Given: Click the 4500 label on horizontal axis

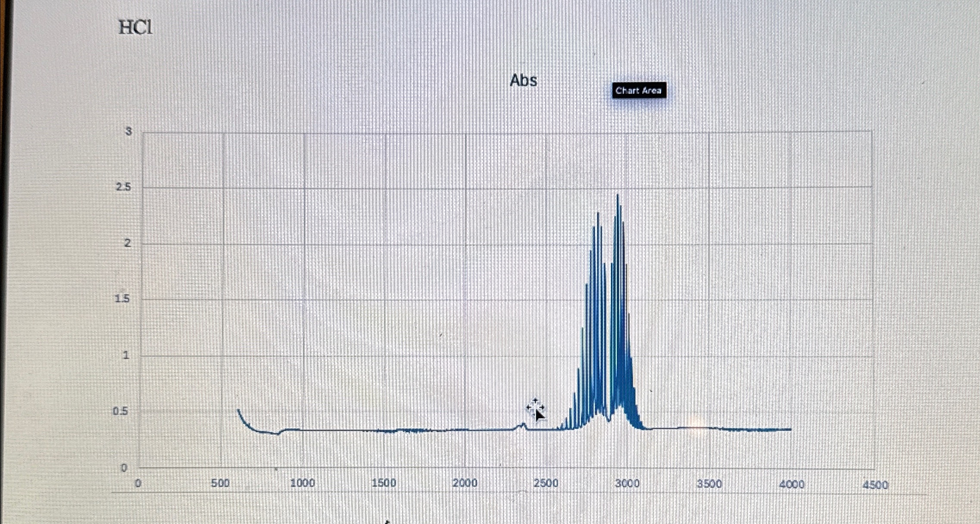Looking at the screenshot, I should (875, 485).
